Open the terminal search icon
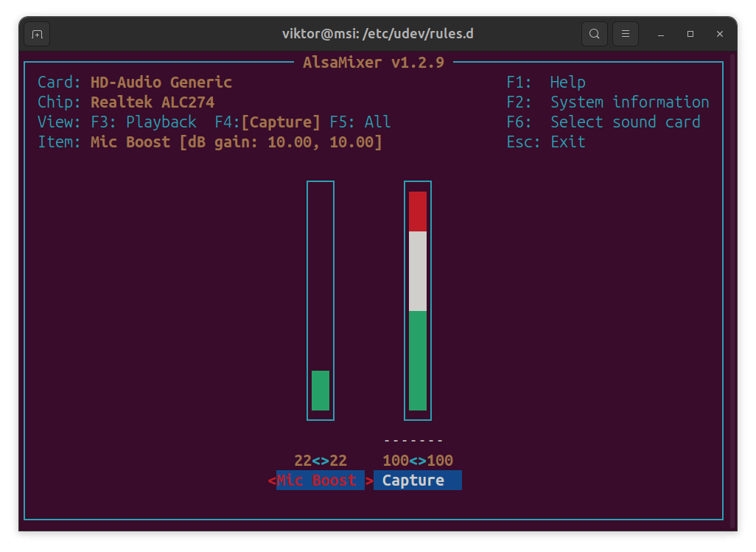 tap(594, 34)
